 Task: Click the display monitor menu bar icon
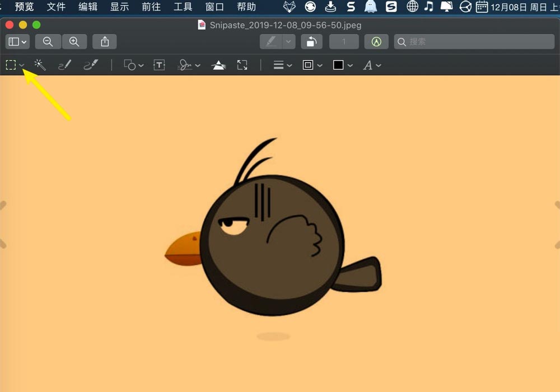click(x=446, y=6)
